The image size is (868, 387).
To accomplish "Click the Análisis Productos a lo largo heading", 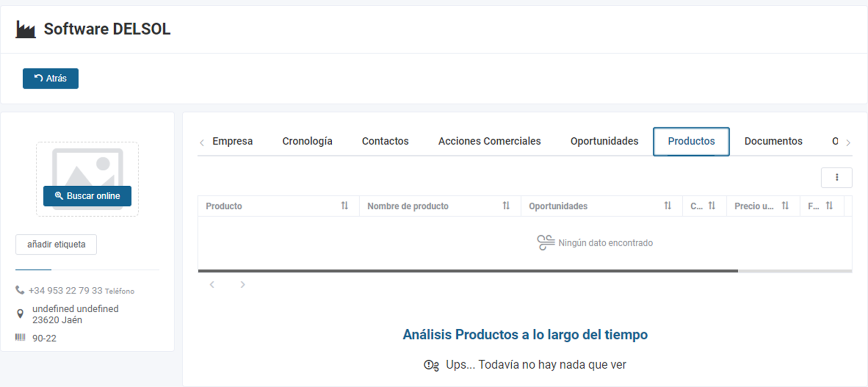I will (525, 335).
